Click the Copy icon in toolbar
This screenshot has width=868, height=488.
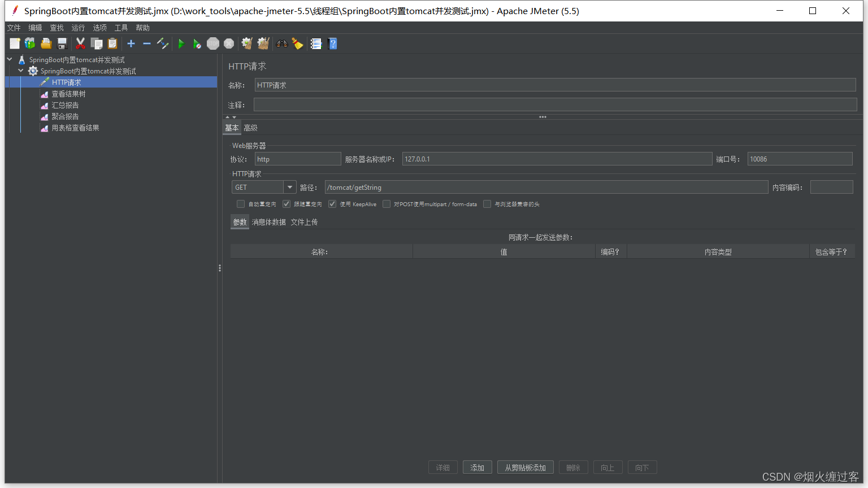pyautogui.click(x=97, y=43)
